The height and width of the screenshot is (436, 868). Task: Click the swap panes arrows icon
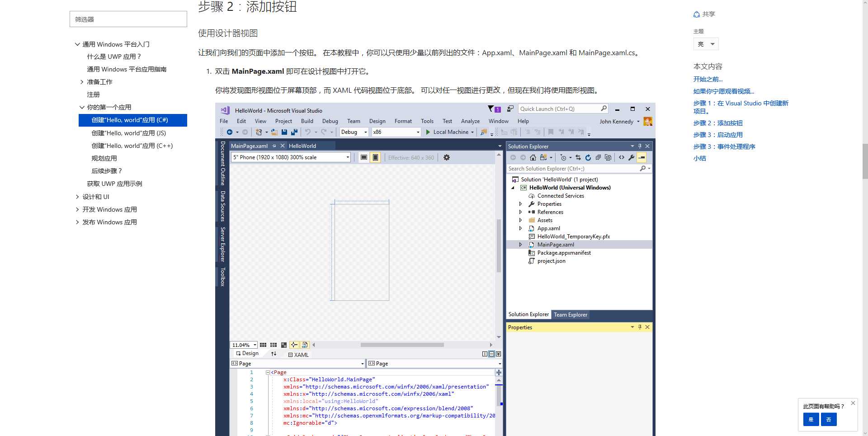pos(274,354)
